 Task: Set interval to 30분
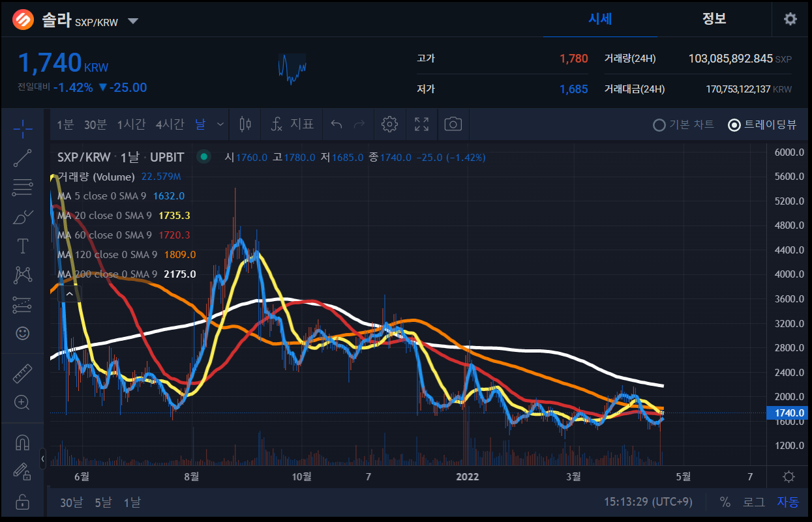[95, 124]
